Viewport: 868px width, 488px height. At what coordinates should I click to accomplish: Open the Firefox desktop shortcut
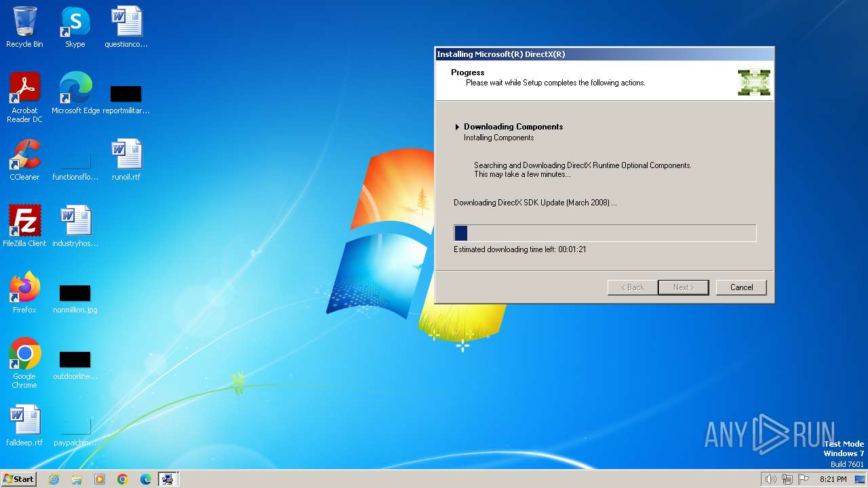(24, 293)
